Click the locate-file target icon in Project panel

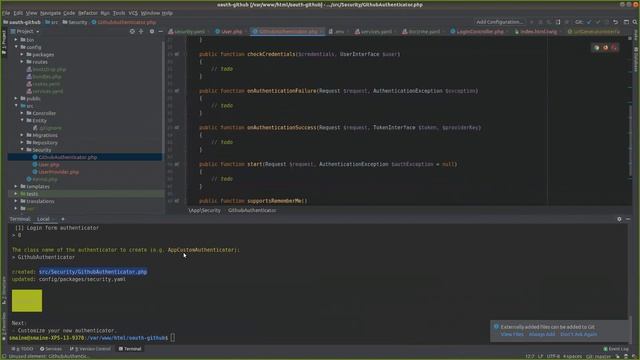point(132,31)
